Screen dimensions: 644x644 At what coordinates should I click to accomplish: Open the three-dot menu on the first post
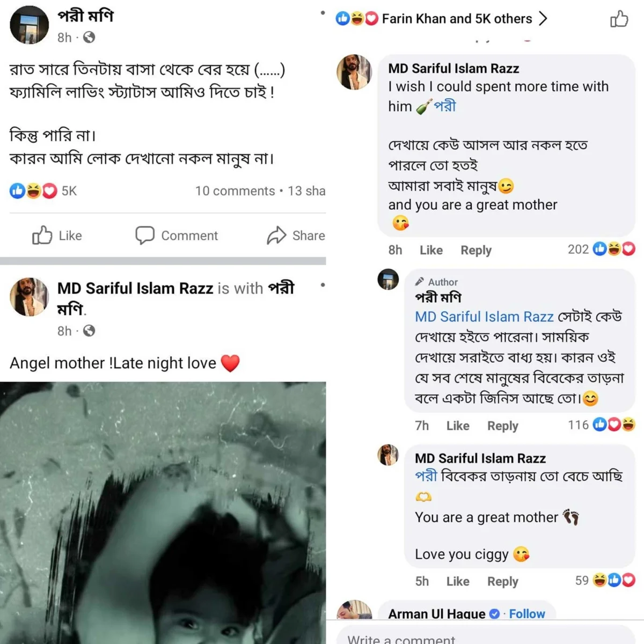(x=323, y=13)
